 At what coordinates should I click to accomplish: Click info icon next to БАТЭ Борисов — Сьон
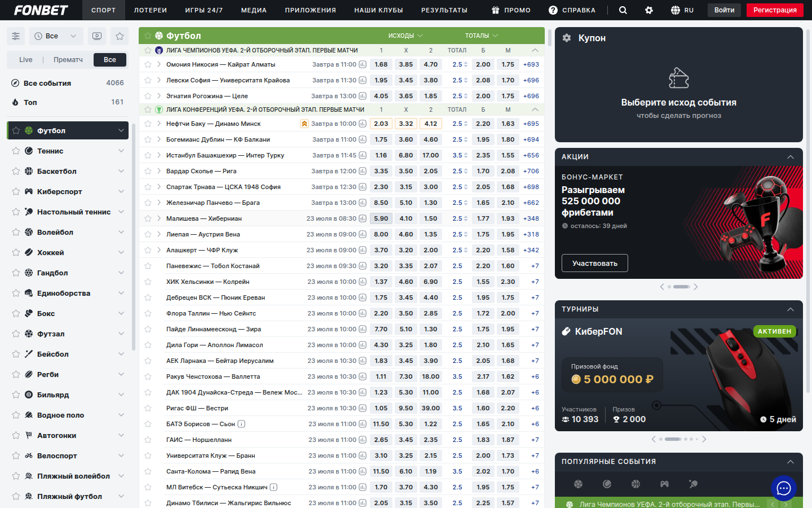click(241, 424)
